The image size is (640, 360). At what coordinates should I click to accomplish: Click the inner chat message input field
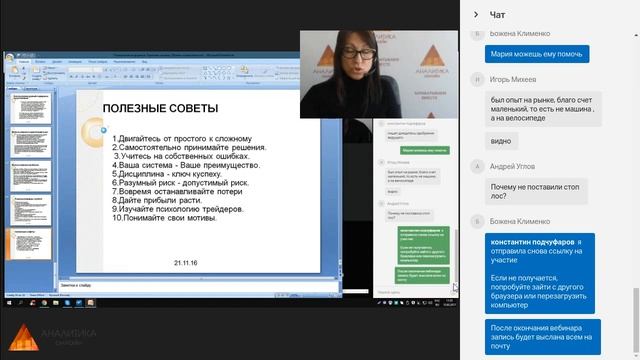point(412,292)
